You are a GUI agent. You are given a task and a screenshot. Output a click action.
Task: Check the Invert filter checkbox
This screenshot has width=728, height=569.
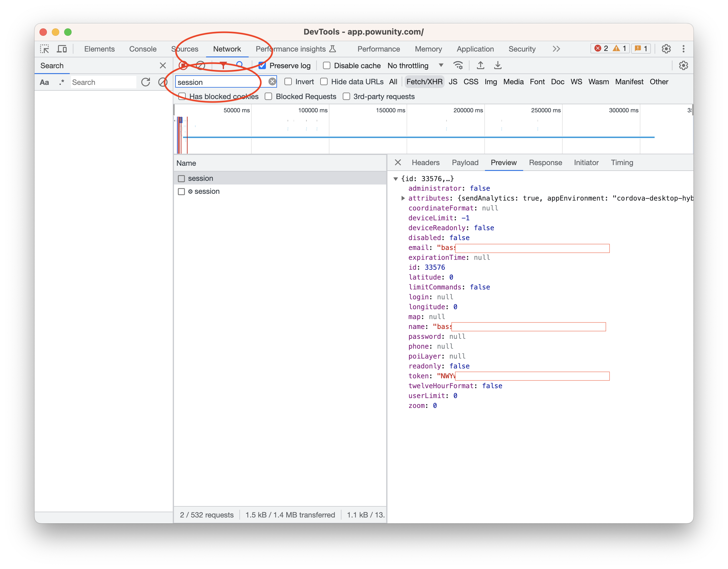point(288,82)
